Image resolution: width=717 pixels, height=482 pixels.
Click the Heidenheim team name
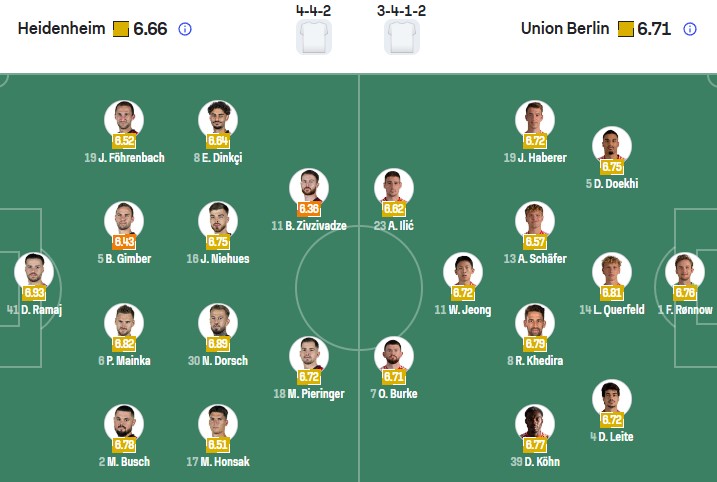(60, 29)
